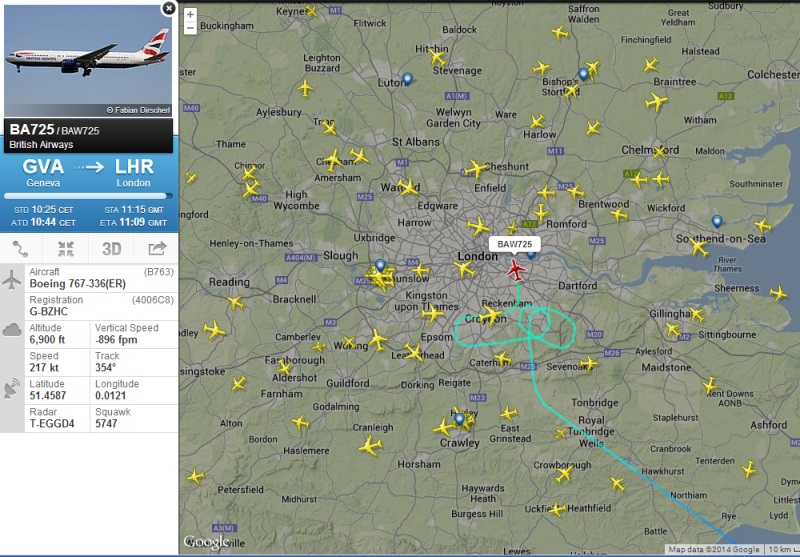
Task: Show flight route using the route icon
Action: click(21, 248)
